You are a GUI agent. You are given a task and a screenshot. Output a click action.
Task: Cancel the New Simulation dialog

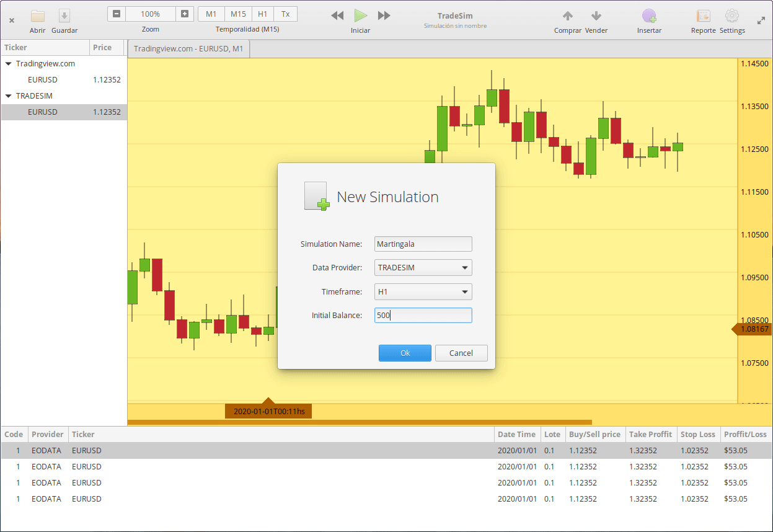click(461, 353)
